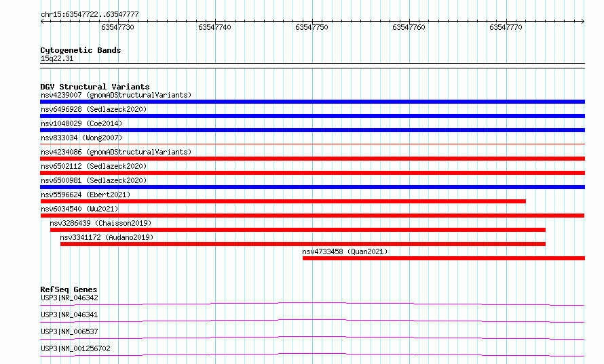Select the red bar under nsv4234086
The height and width of the screenshot is (364, 604).
tap(312, 159)
